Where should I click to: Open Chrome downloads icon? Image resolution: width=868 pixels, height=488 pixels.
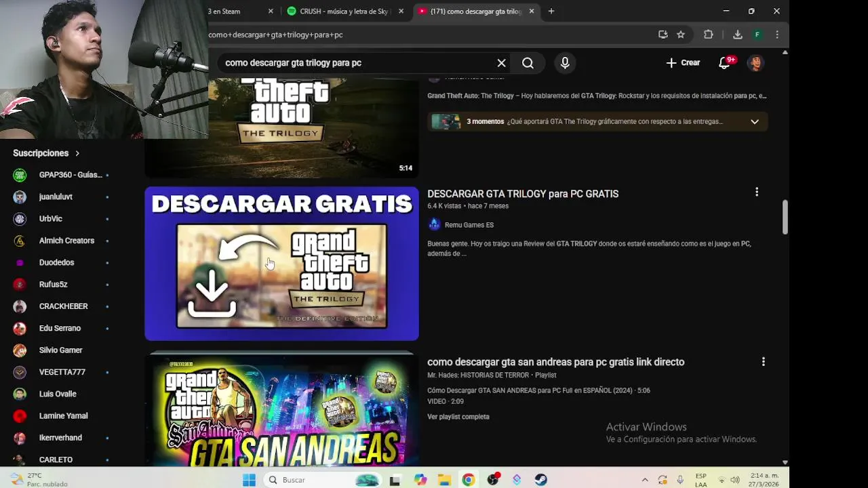click(x=738, y=35)
